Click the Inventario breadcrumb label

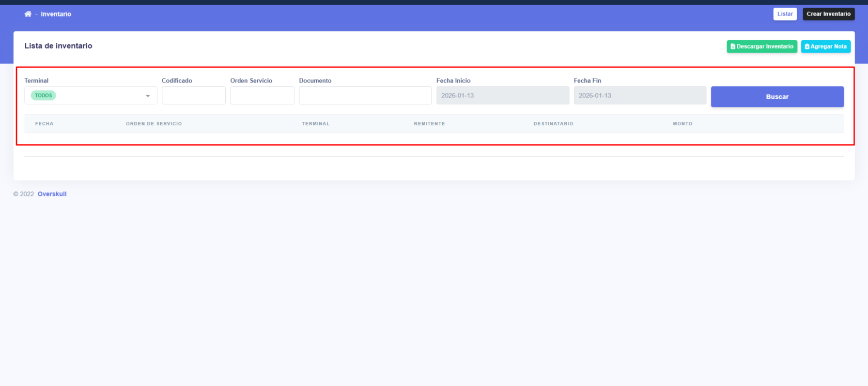[x=56, y=14]
